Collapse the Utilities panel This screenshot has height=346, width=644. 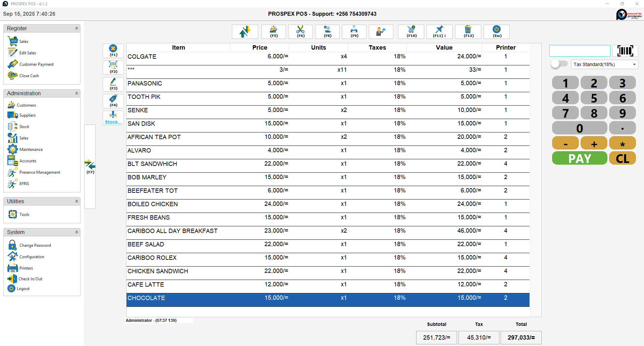coord(77,201)
